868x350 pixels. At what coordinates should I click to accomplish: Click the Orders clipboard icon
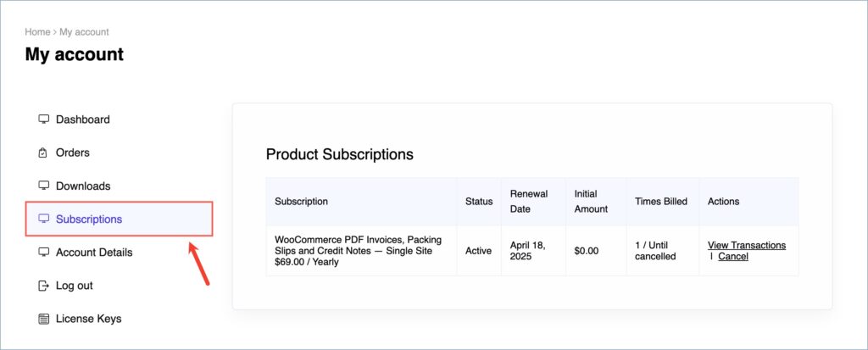click(43, 153)
